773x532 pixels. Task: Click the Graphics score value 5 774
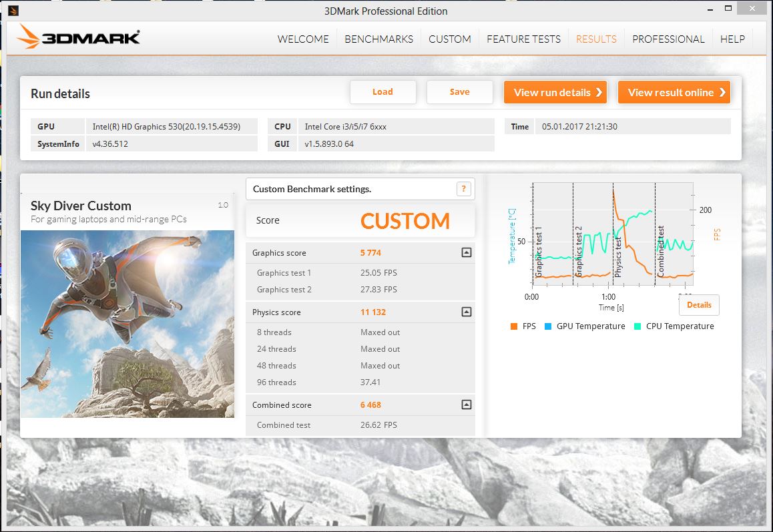[x=370, y=252]
